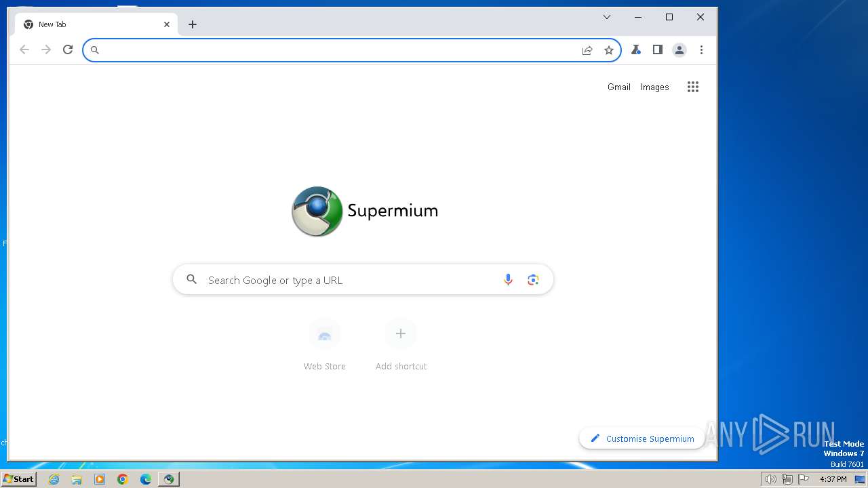
Task: Open the Windows Start menu
Action: click(19, 479)
